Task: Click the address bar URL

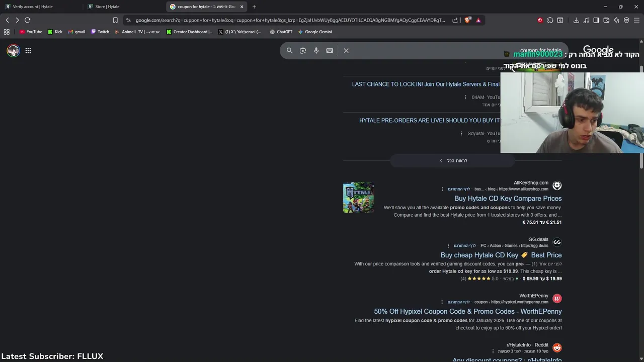Action: [x=290, y=20]
